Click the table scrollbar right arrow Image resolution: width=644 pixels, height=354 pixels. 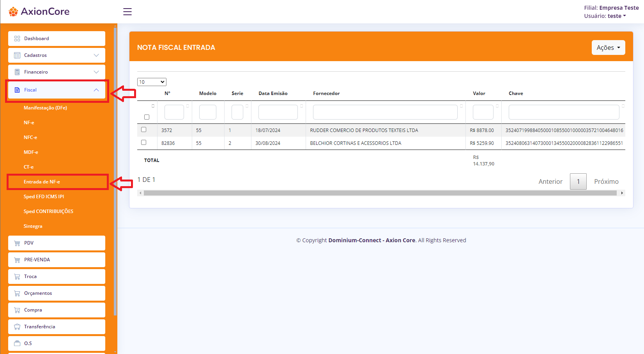point(622,193)
